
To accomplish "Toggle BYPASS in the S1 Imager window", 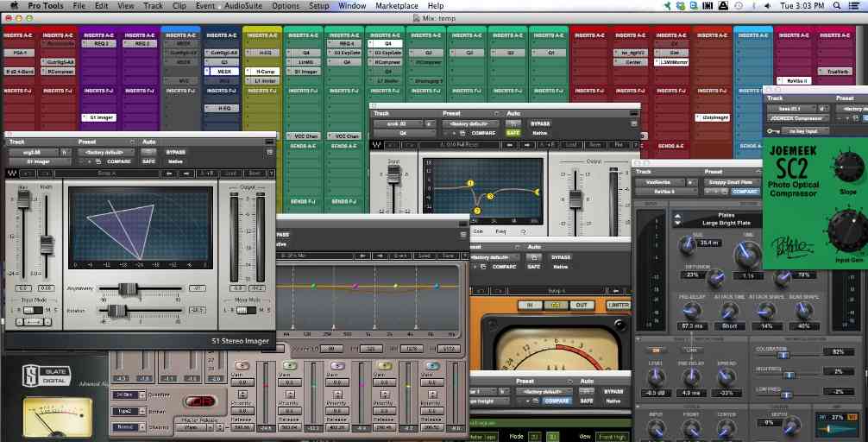I will point(175,152).
